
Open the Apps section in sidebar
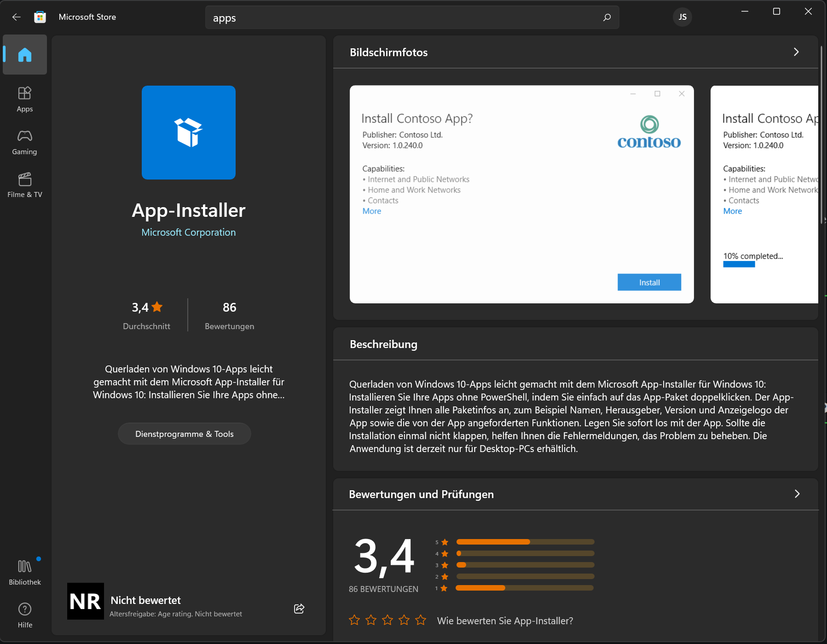pyautogui.click(x=25, y=99)
